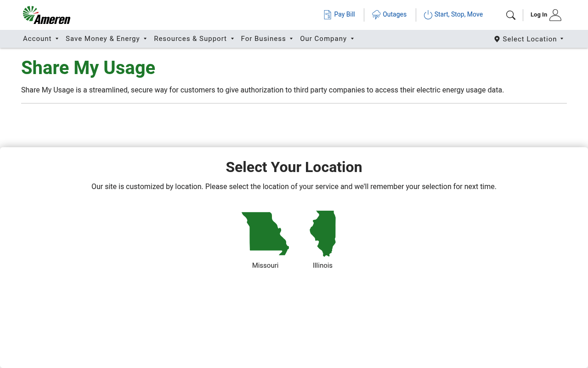Image resolution: width=588 pixels, height=368 pixels.
Task: Click the Our Company dropdown arrow
Action: [352, 39]
